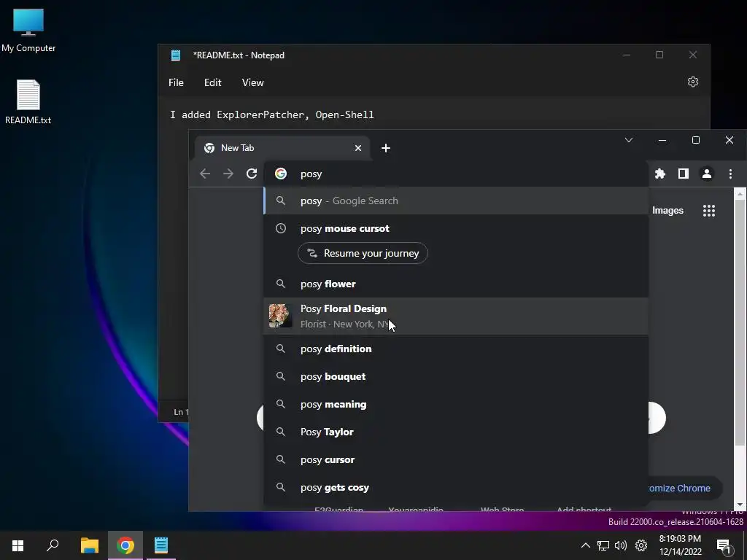Open the settings gear in system tray
Viewport: 747px width, 560px height.
(x=641, y=545)
